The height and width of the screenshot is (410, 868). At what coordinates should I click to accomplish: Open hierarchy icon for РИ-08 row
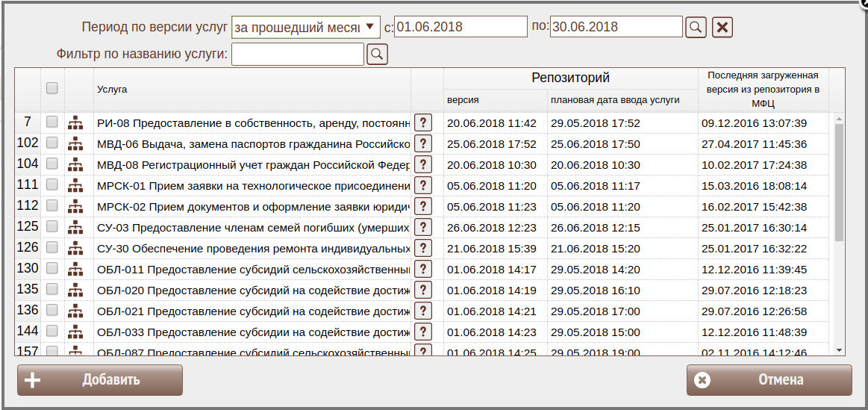click(x=75, y=122)
